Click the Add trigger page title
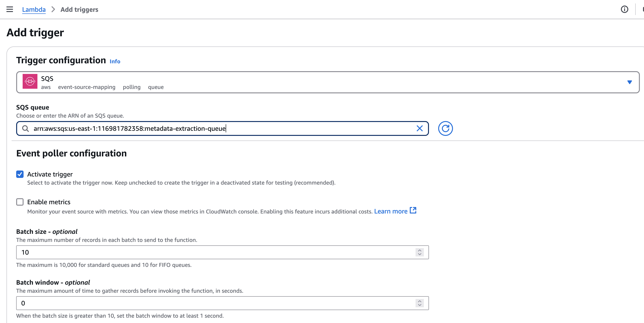The image size is (644, 323). click(x=35, y=33)
